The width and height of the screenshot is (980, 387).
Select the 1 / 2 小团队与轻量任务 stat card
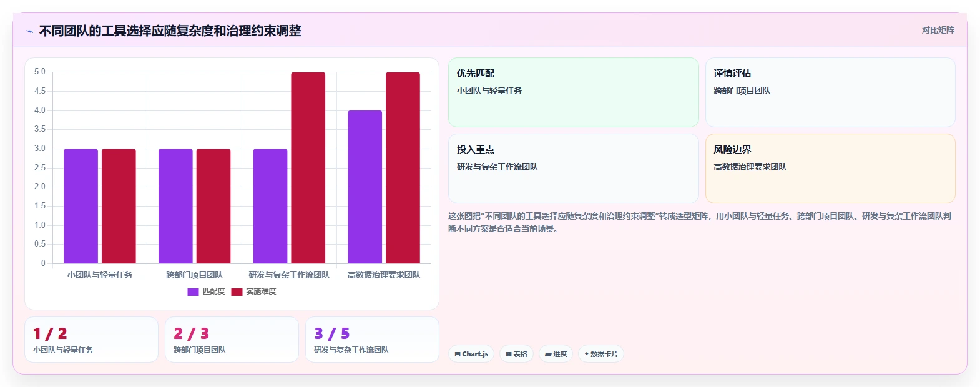[91, 340]
